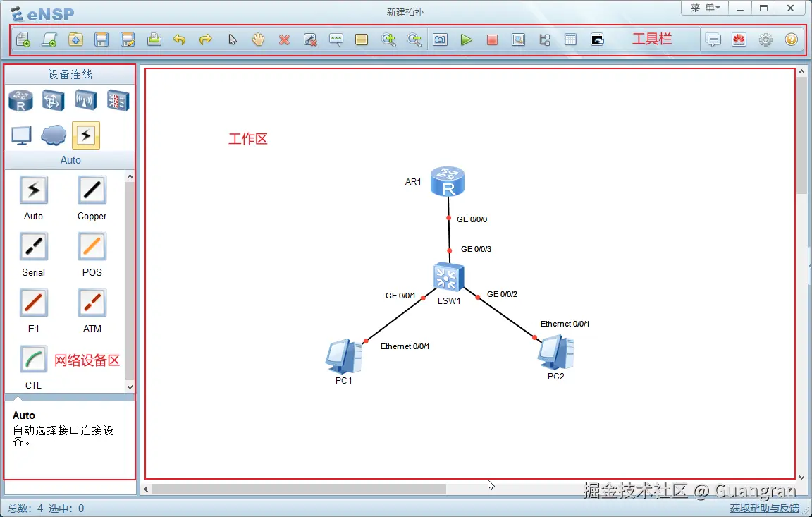Select the WLAN device category
Image resolution: width=812 pixels, height=517 pixels.
[85, 100]
